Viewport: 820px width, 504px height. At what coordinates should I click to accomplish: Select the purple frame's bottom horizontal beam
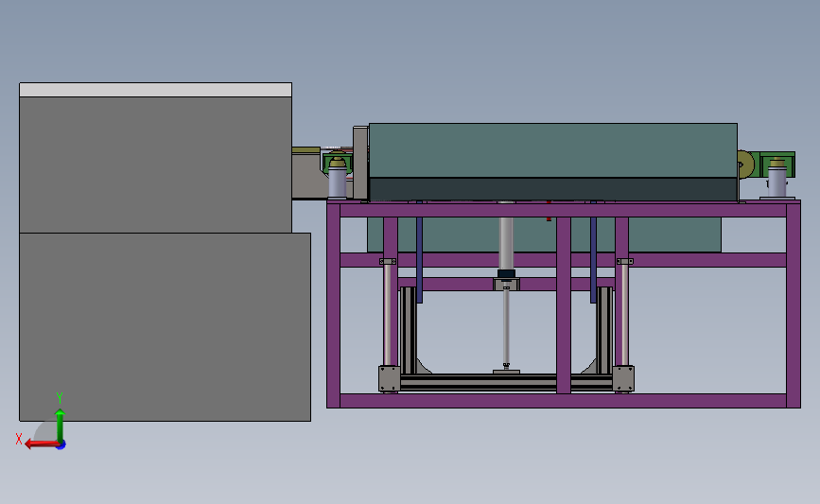564,401
